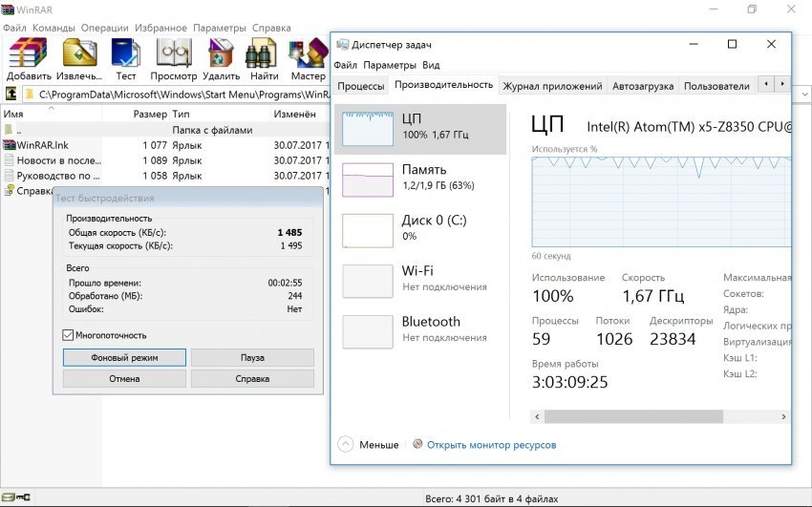Open the Параметры menu in Task Manager

tap(390, 65)
